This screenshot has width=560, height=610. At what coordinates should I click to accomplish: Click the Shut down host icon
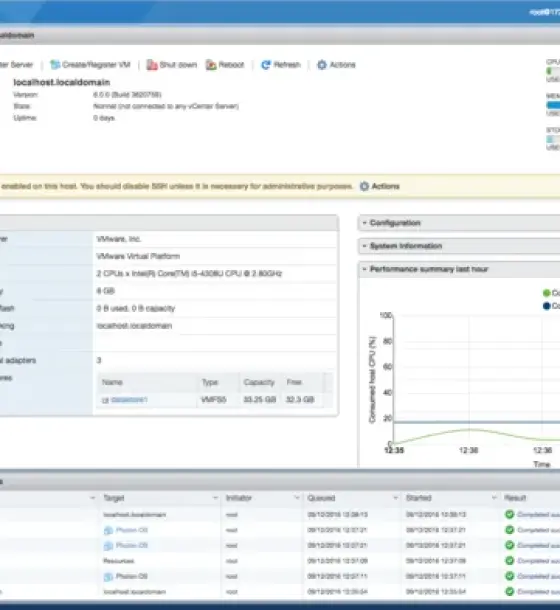pos(151,65)
